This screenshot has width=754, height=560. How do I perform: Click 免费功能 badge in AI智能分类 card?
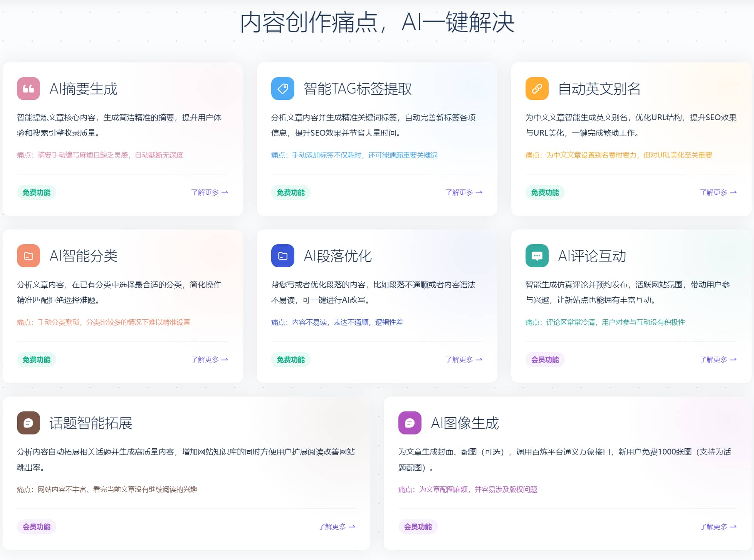coord(37,359)
